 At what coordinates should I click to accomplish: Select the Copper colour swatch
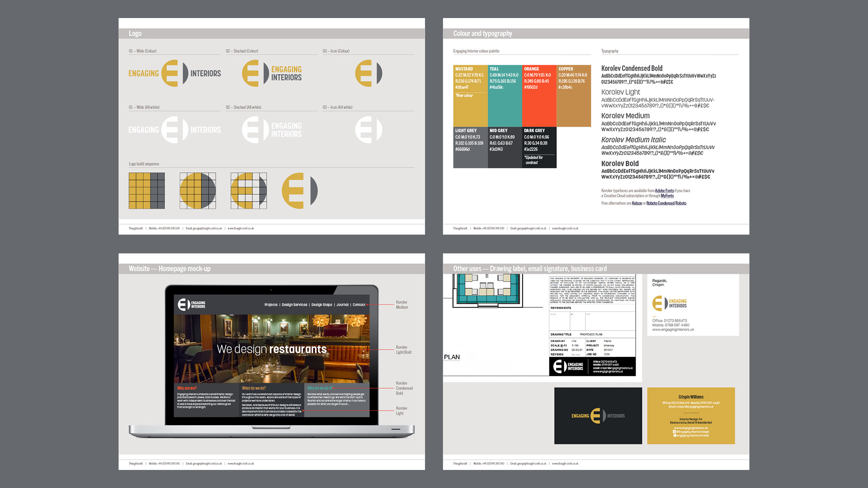[x=574, y=96]
